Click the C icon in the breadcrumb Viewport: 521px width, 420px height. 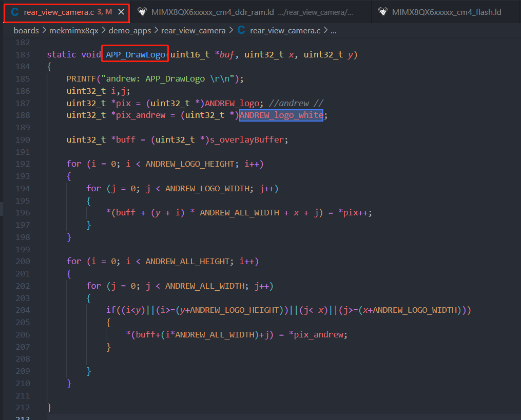242,30
